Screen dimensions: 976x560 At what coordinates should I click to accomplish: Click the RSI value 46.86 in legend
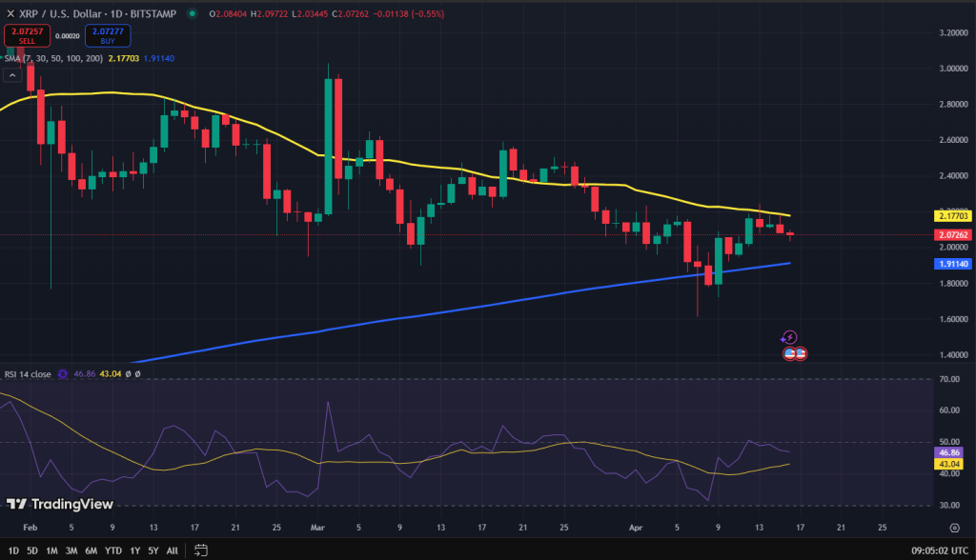[85, 374]
